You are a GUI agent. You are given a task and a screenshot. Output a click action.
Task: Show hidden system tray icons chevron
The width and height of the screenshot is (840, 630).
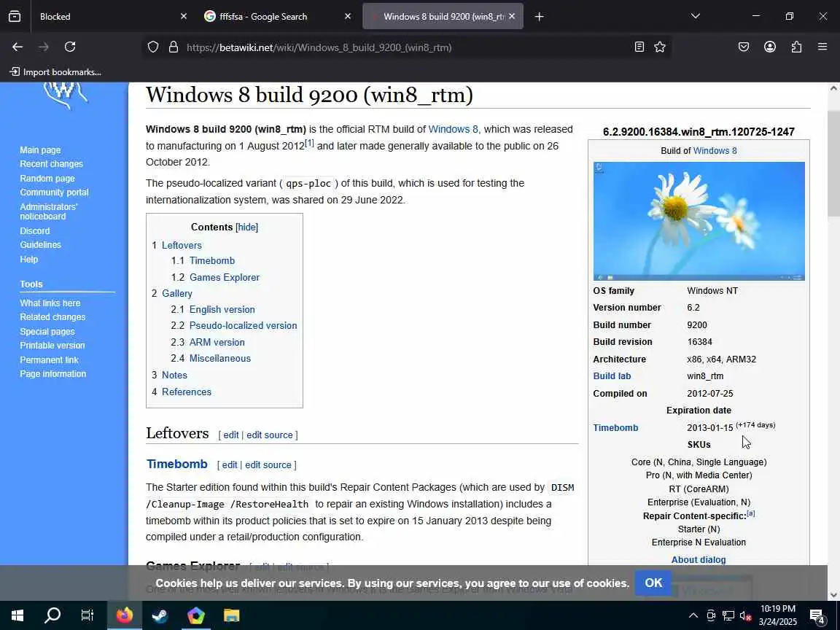click(x=693, y=615)
